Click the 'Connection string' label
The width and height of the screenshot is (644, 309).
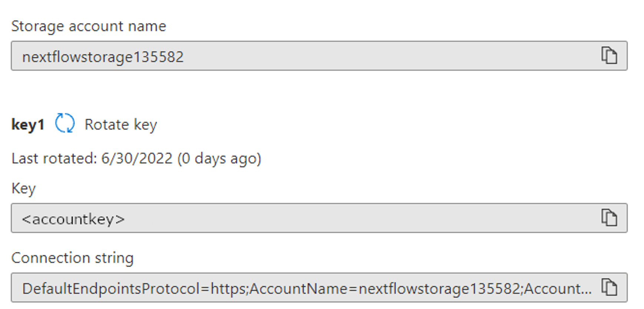pos(72,258)
